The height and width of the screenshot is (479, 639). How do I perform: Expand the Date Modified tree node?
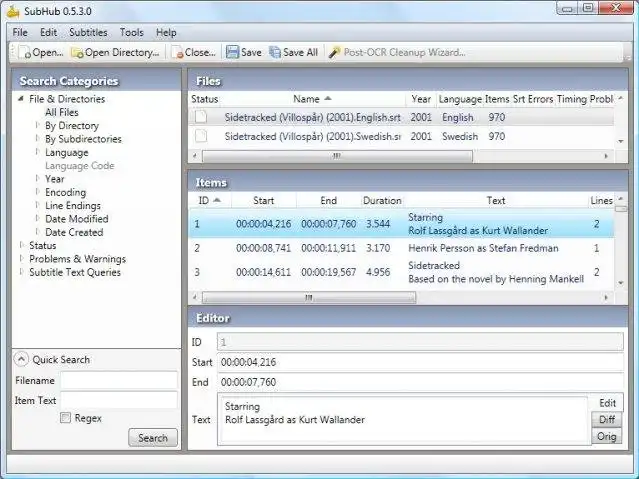[x=37, y=218]
